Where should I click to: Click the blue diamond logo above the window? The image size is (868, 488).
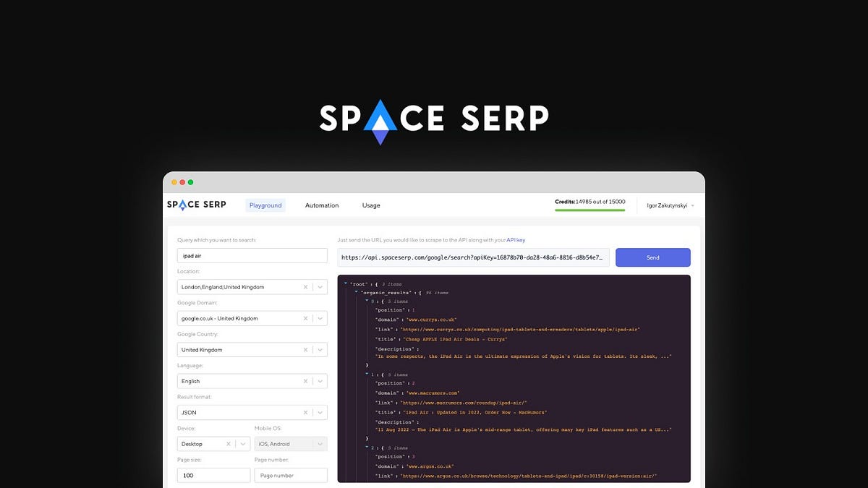point(381,120)
